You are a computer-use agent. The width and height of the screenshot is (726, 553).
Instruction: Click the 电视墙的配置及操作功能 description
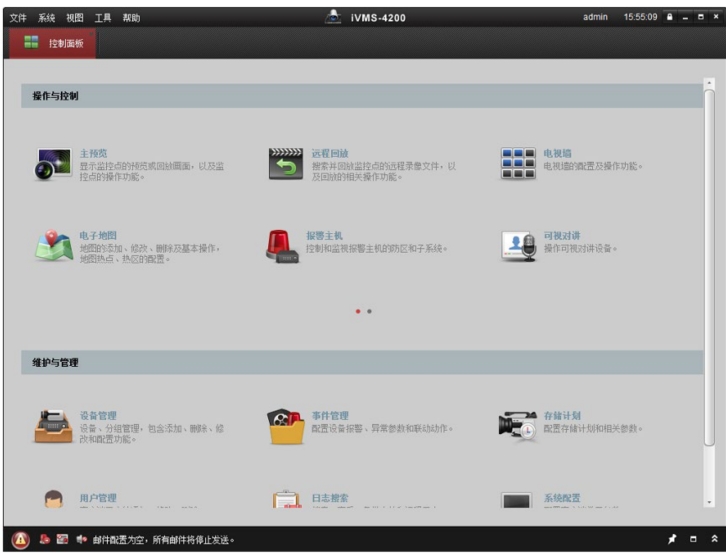pyautogui.click(x=593, y=166)
